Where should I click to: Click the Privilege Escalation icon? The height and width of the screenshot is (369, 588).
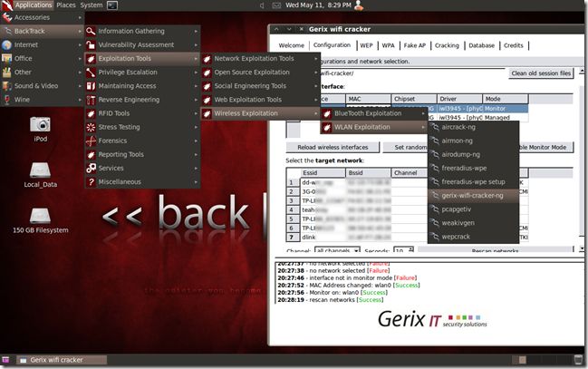[91, 72]
